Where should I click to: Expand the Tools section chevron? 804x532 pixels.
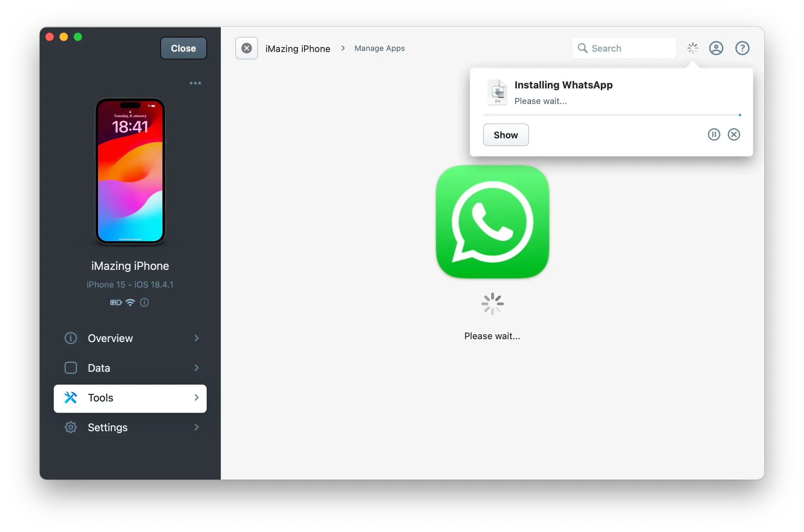pos(197,398)
